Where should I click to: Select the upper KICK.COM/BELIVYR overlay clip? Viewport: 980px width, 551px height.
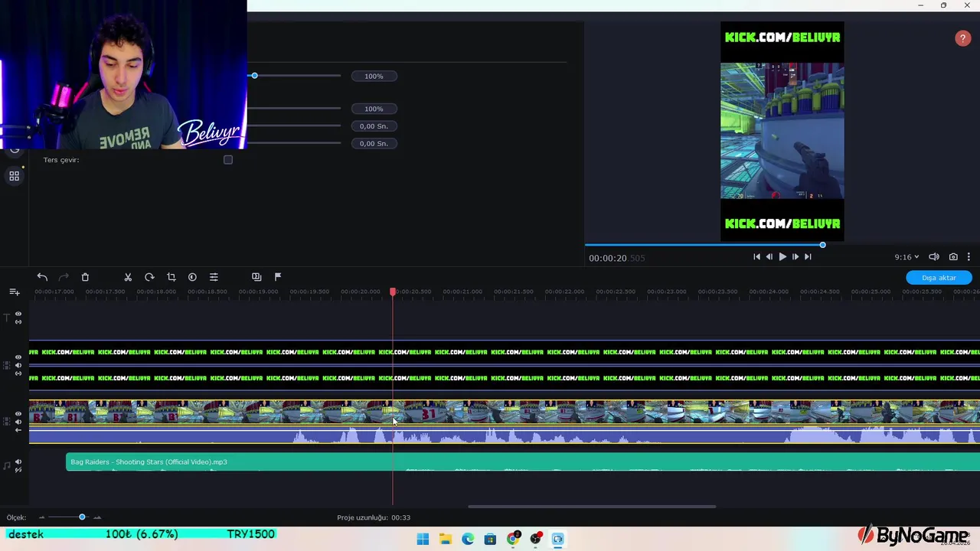point(505,352)
